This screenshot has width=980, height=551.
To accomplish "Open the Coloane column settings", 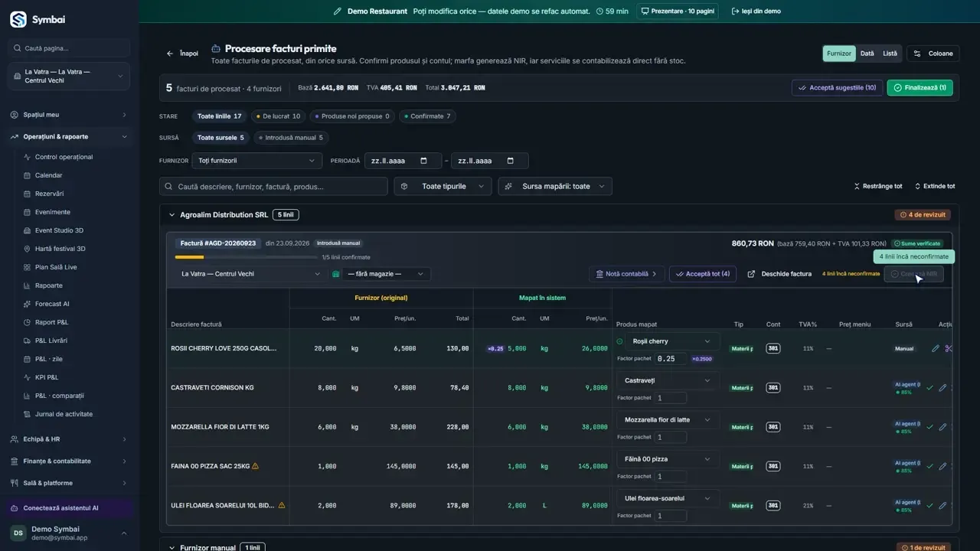I will (x=933, y=54).
